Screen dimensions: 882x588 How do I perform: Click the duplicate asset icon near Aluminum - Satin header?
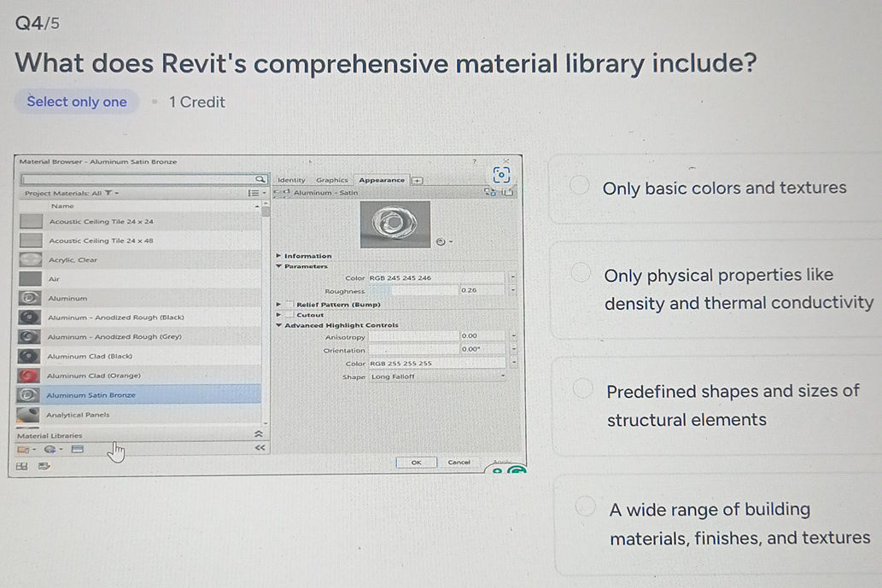pos(488,192)
